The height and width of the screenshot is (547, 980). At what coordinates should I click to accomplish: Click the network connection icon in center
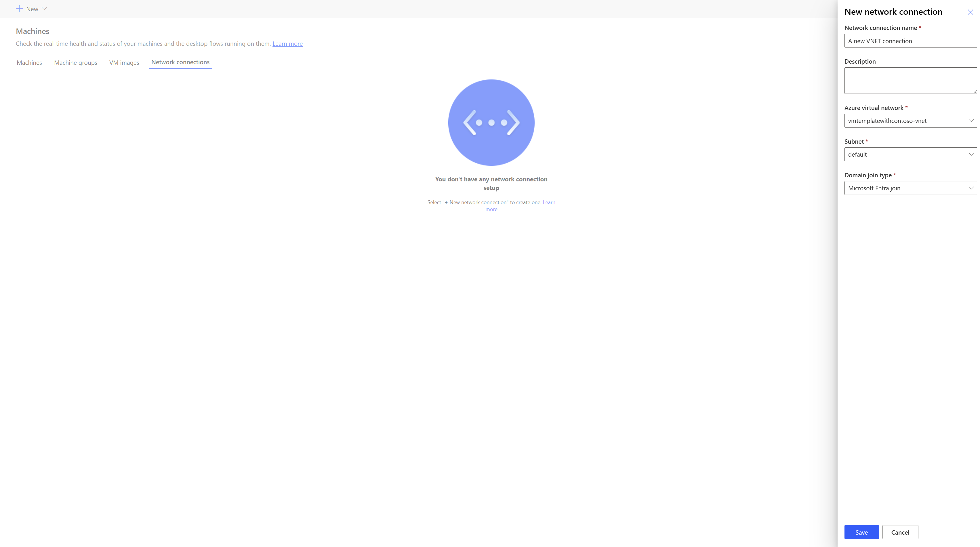[x=491, y=122]
